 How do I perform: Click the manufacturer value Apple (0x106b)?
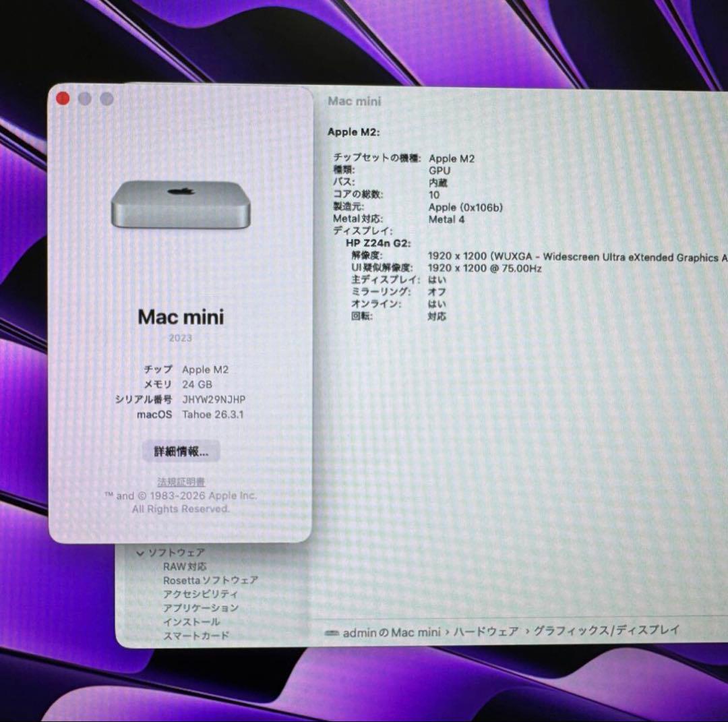(465, 208)
